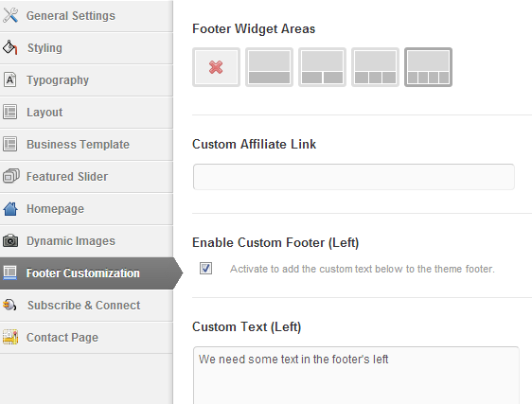Click the Contact Page map icon
This screenshot has width=532, height=404.
[10, 337]
